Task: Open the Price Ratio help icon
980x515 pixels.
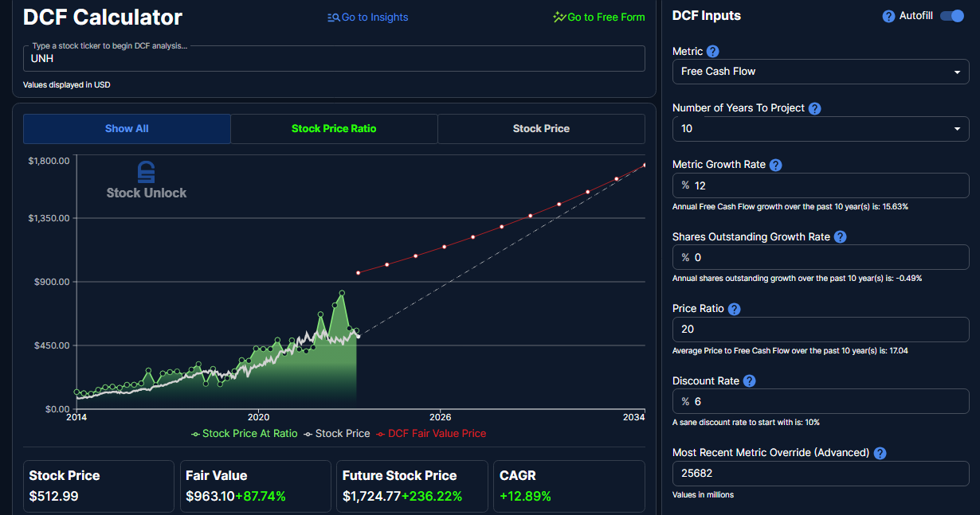Action: pos(735,309)
